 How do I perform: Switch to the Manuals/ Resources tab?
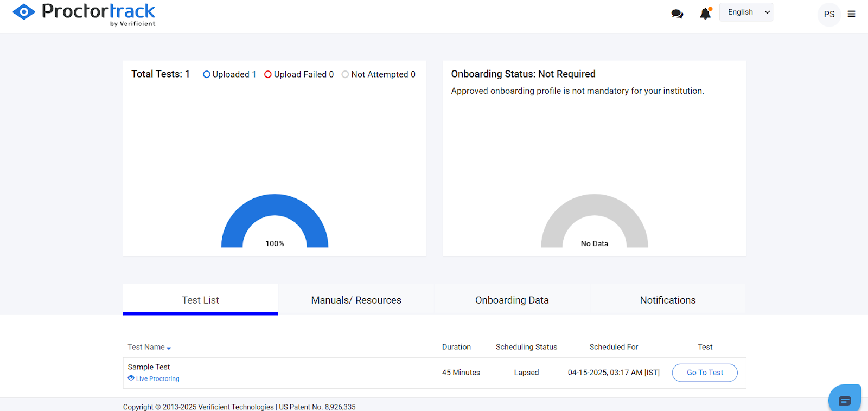point(356,299)
